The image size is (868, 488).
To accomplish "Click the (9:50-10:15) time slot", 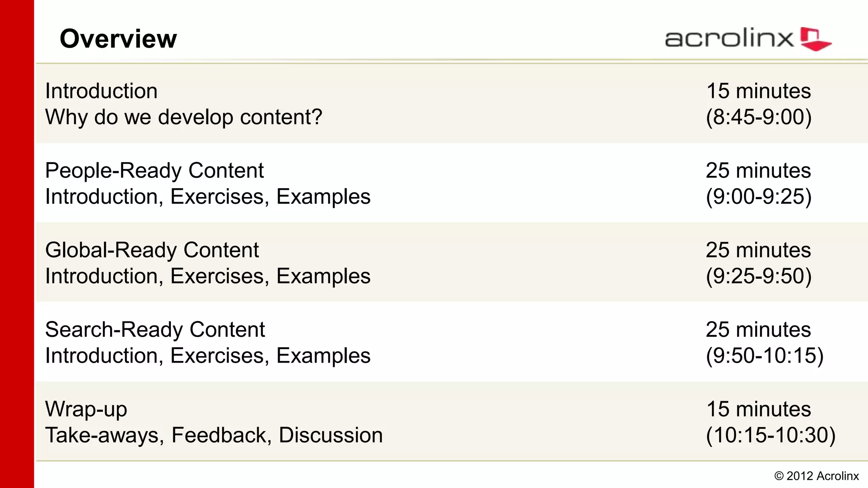I will 765,356.
